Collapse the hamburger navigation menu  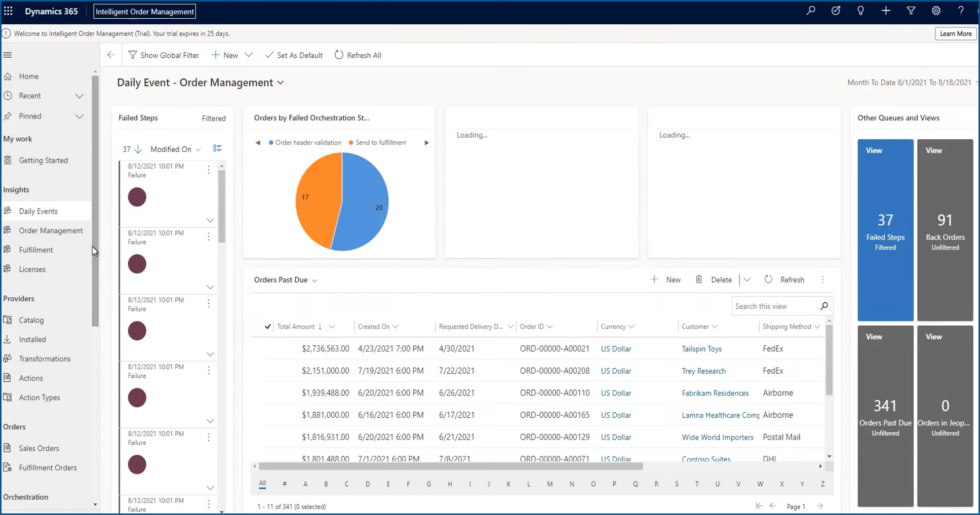(8, 55)
